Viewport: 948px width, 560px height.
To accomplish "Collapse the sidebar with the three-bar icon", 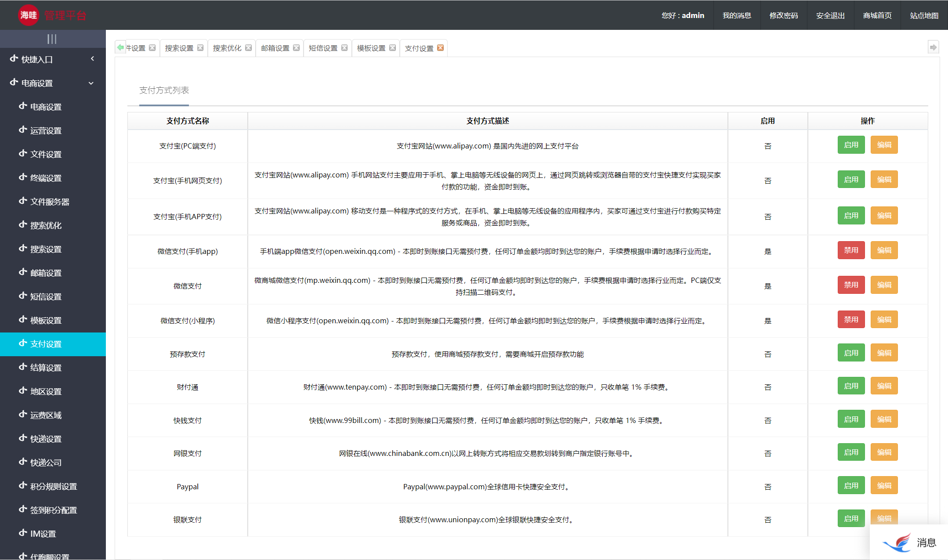I will [52, 39].
